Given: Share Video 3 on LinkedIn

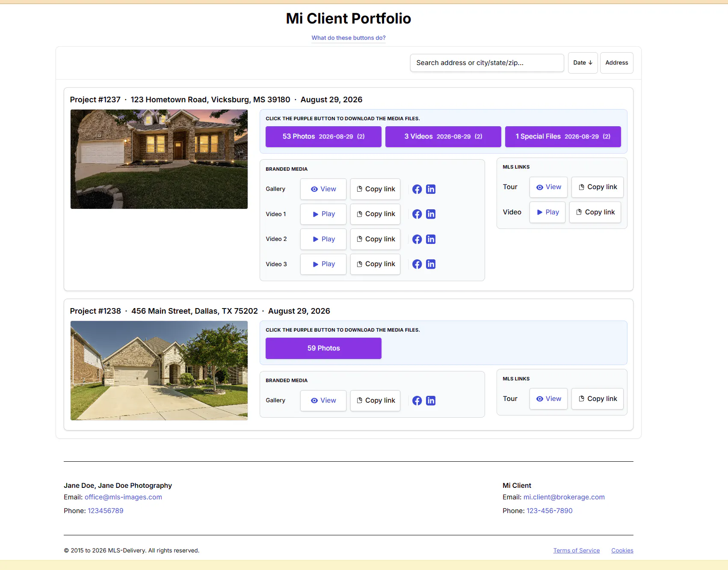Looking at the screenshot, I should point(431,264).
